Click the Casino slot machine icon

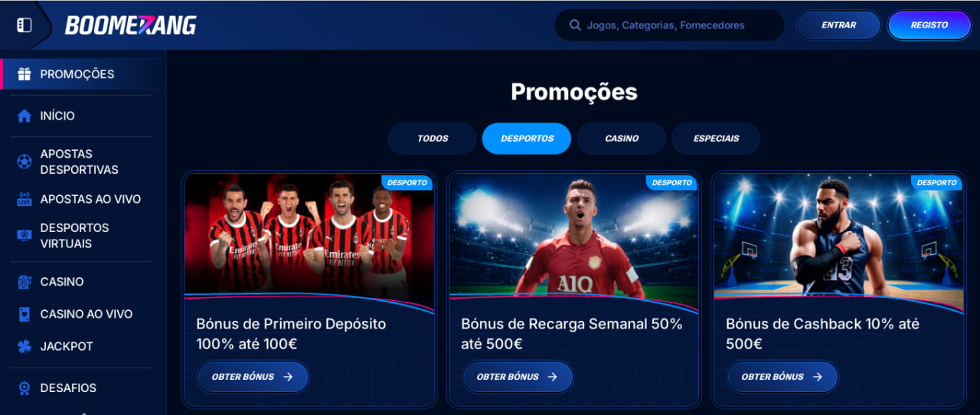[x=24, y=282]
